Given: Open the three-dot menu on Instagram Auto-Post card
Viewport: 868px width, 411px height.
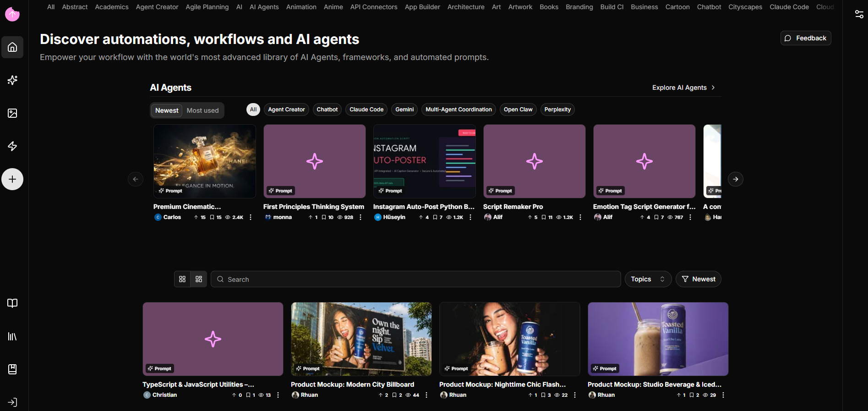Looking at the screenshot, I should [470, 217].
